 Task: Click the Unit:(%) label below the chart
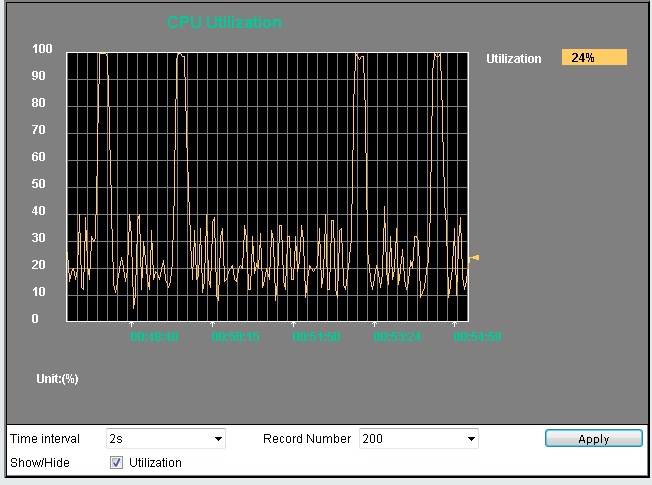[x=57, y=379]
